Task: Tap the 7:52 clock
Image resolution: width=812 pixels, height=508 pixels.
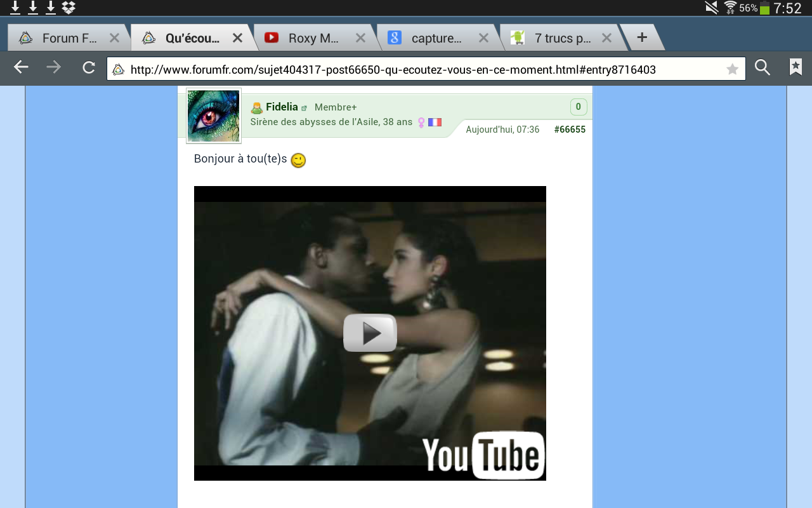Action: point(788,8)
